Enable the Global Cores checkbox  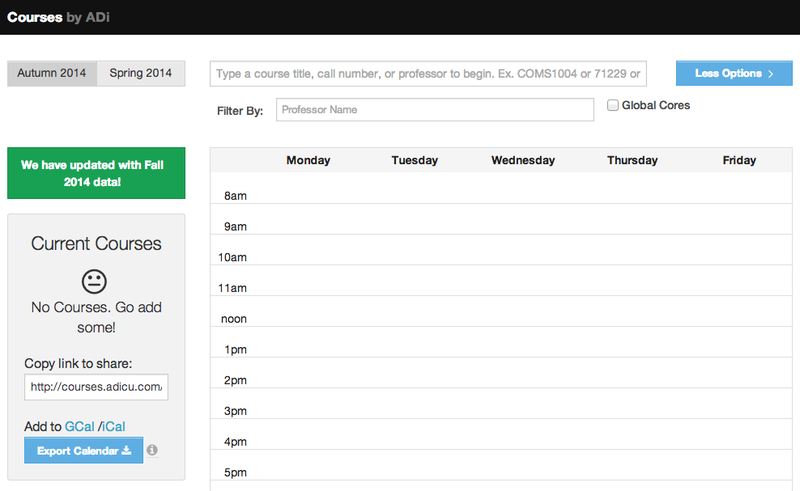tap(613, 106)
